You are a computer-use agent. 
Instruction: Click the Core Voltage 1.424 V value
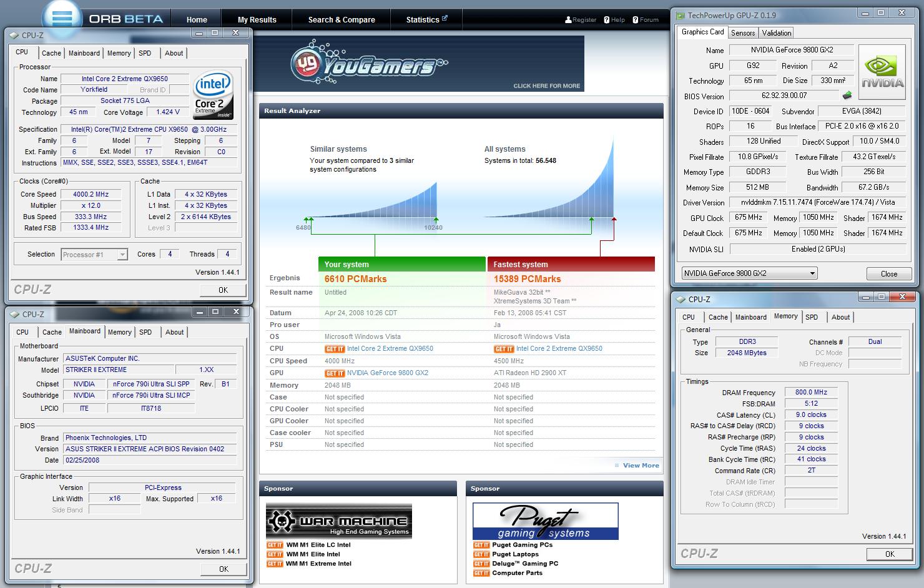tap(168, 112)
